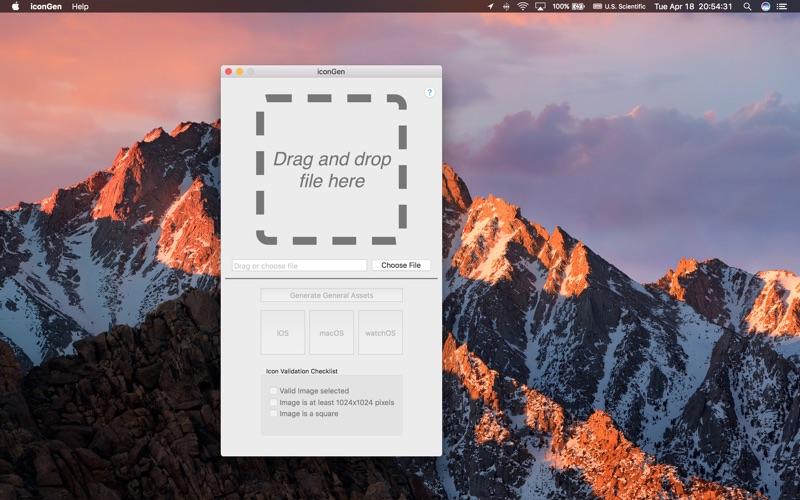Toggle the Image is a square checkbox
The width and height of the screenshot is (800, 500).
(274, 413)
